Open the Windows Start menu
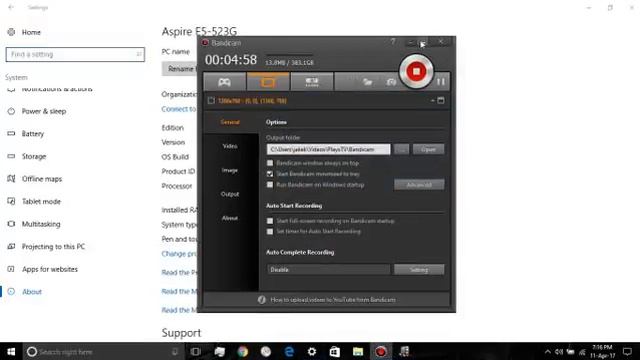 (11, 351)
